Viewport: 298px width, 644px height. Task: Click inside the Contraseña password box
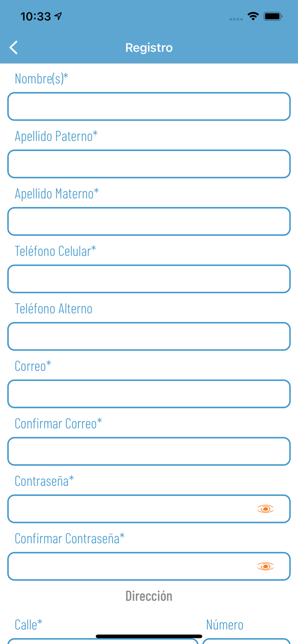[x=129, y=509]
